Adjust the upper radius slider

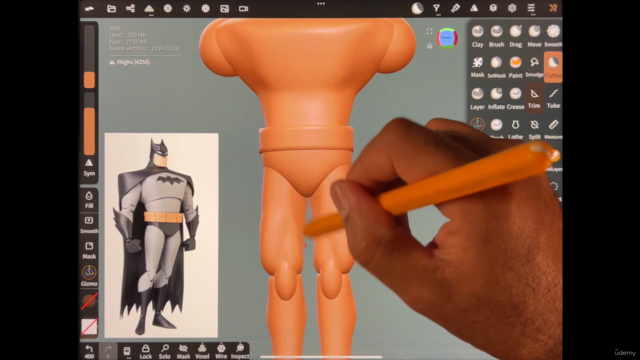89,57
